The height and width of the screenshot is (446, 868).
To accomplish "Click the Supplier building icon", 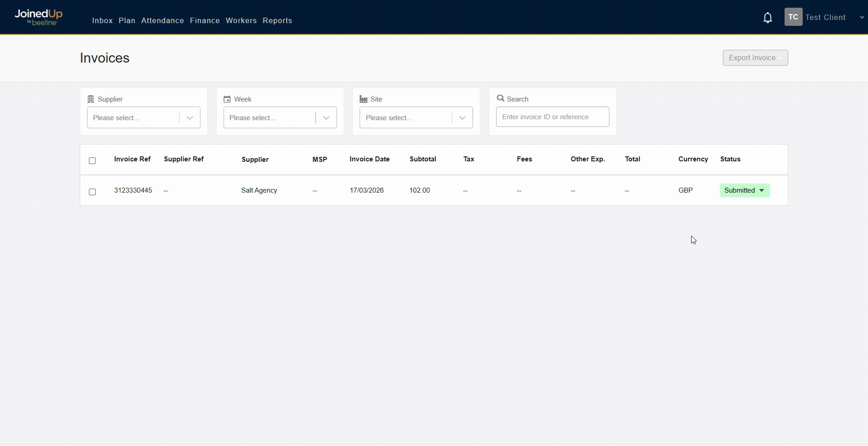I will coord(91,99).
